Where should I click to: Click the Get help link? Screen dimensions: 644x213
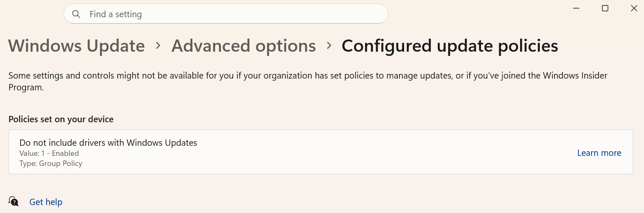point(46,202)
